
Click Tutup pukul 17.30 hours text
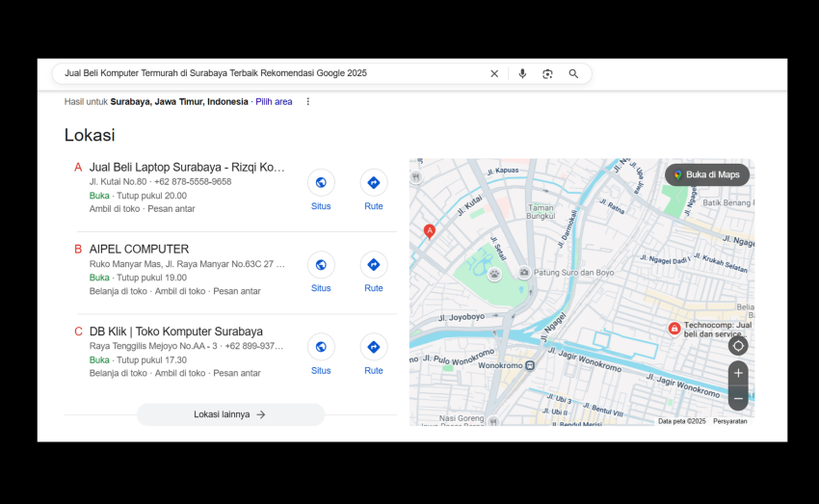151,360
